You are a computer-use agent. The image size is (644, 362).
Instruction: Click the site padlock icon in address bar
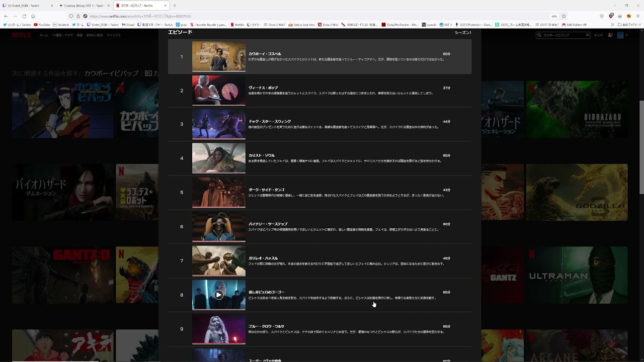click(78, 16)
